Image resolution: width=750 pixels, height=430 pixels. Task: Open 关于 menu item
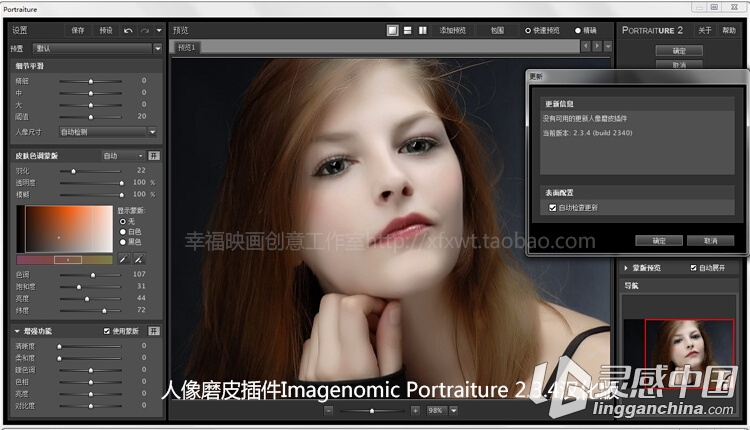[705, 31]
